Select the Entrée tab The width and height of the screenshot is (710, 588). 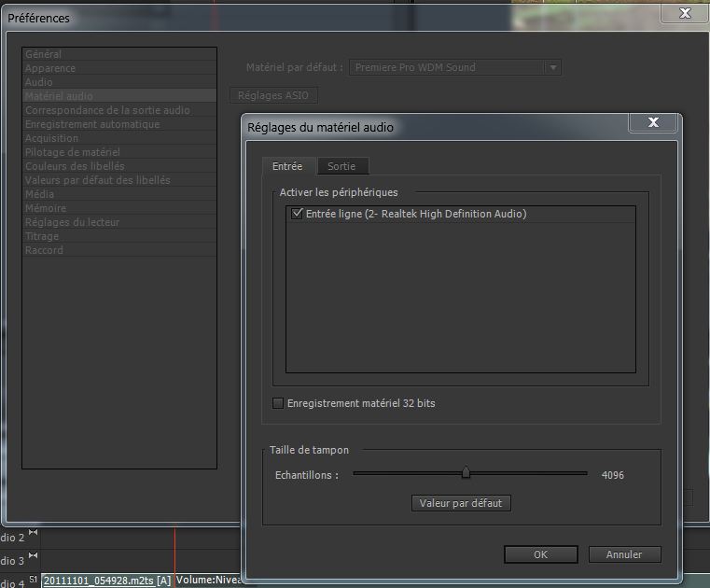pos(288,166)
